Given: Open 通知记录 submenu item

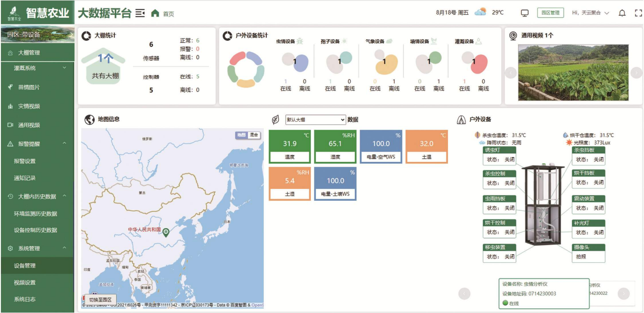Looking at the screenshot, I should tap(37, 178).
